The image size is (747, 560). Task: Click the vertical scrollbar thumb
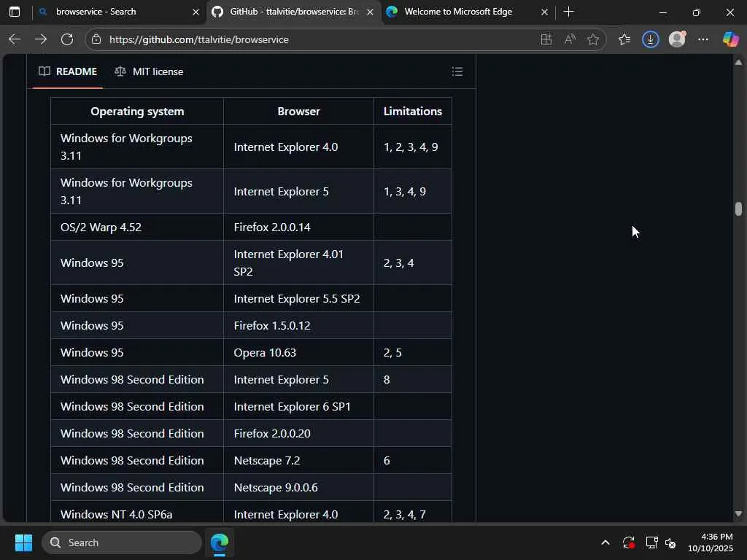738,209
